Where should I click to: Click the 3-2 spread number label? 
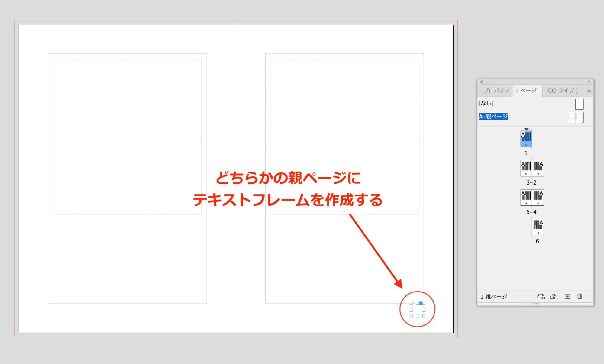(x=531, y=182)
